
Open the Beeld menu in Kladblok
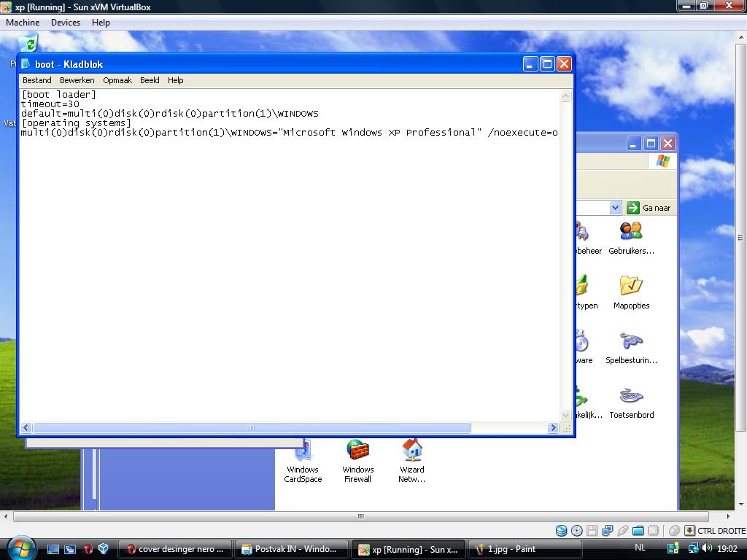[x=150, y=80]
